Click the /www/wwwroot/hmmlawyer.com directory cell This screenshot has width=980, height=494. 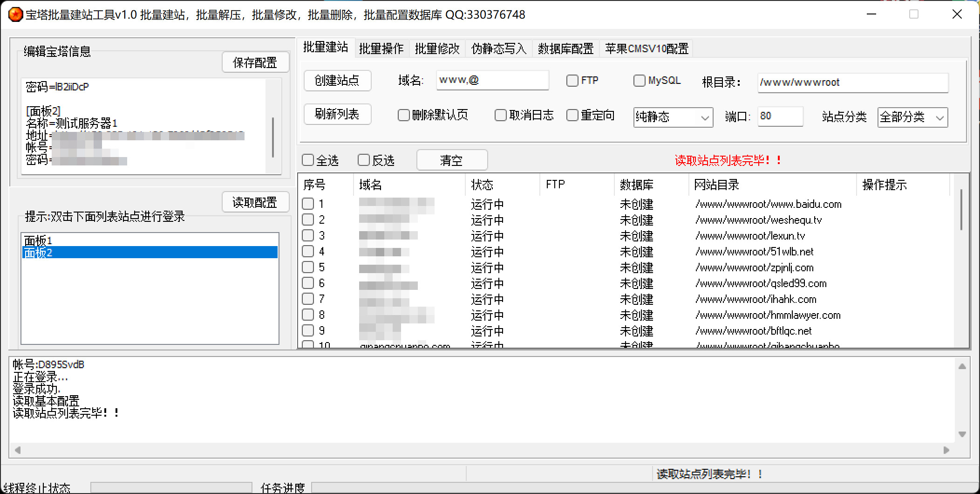coord(768,315)
